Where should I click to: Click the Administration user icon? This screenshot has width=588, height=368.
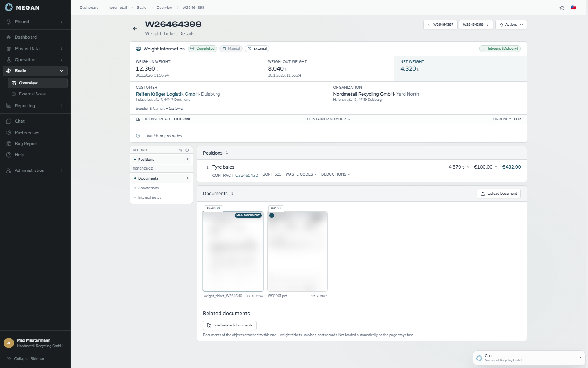click(9, 170)
